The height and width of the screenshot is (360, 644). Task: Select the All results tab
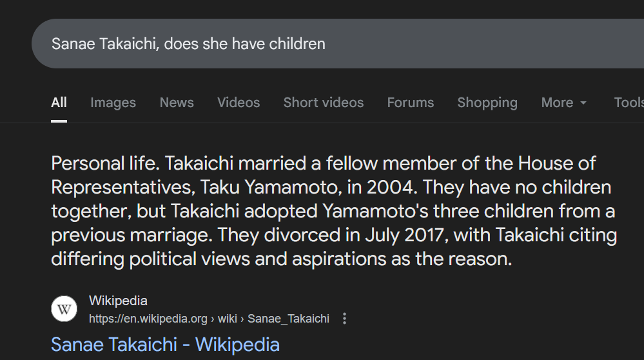coord(59,103)
